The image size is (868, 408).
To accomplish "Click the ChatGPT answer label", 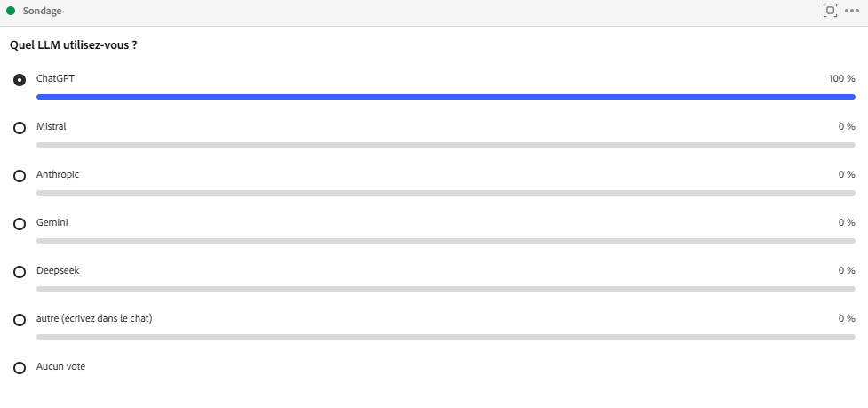I will click(x=55, y=78).
